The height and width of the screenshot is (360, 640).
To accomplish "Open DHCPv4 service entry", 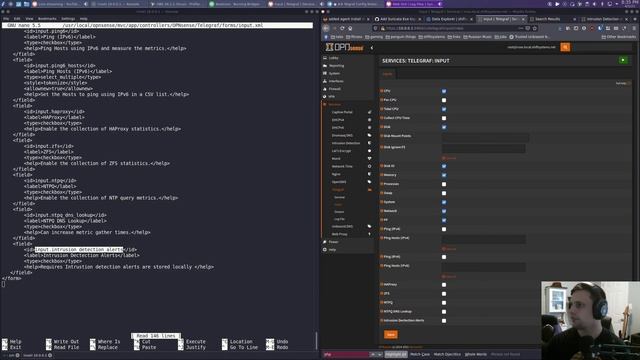I will click(x=338, y=120).
